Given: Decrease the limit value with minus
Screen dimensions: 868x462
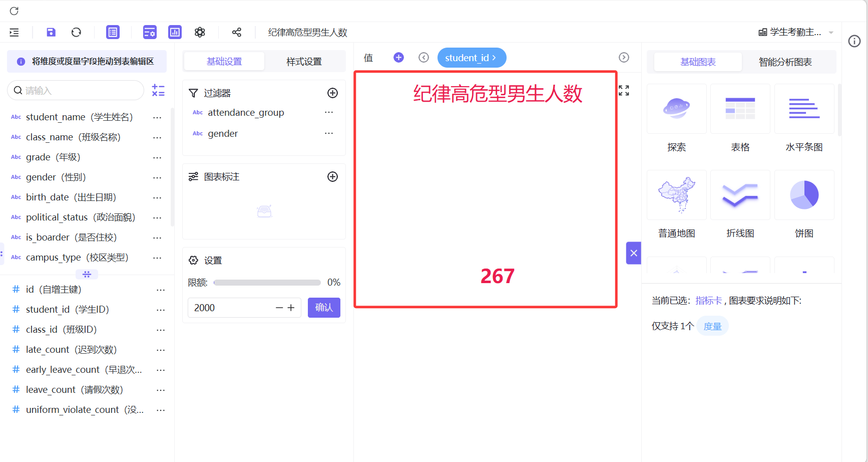Looking at the screenshot, I should (280, 308).
